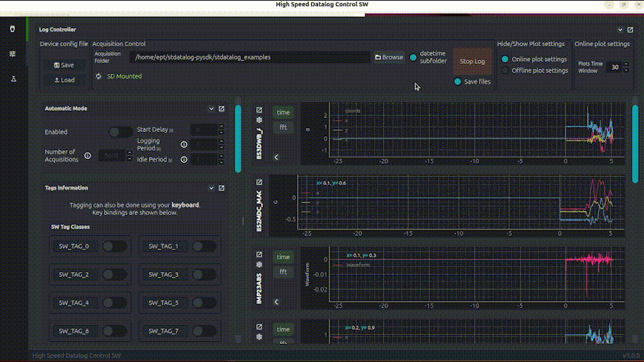Viewport: 644px width, 362px height.
Task: Click the plots area vertical scrollbar
Action: point(635,143)
